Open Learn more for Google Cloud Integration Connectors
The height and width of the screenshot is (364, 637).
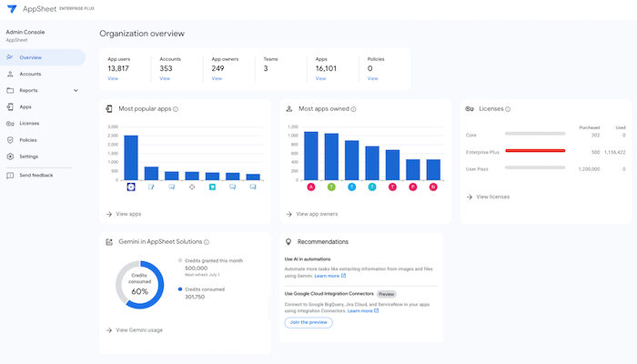pyautogui.click(x=360, y=311)
